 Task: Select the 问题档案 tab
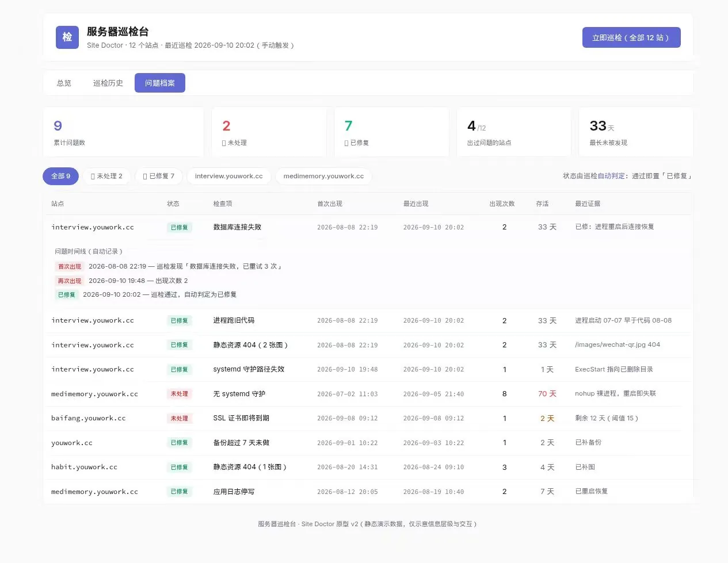click(x=160, y=83)
